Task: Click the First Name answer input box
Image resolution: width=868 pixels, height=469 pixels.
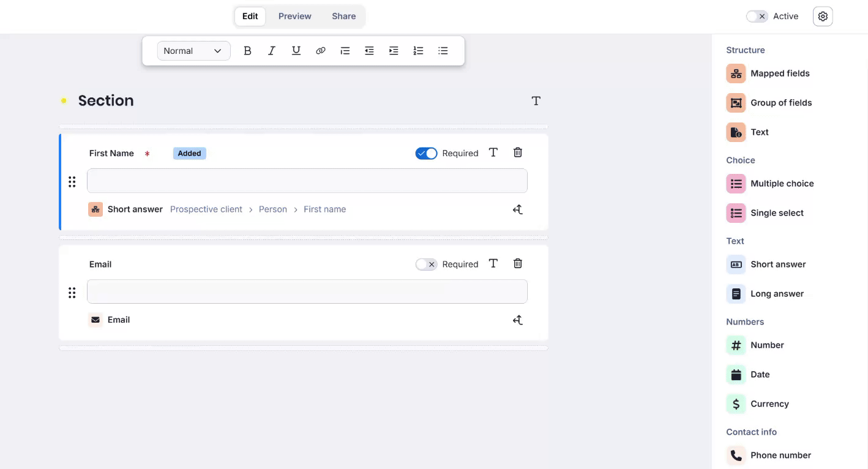Action: [307, 181]
